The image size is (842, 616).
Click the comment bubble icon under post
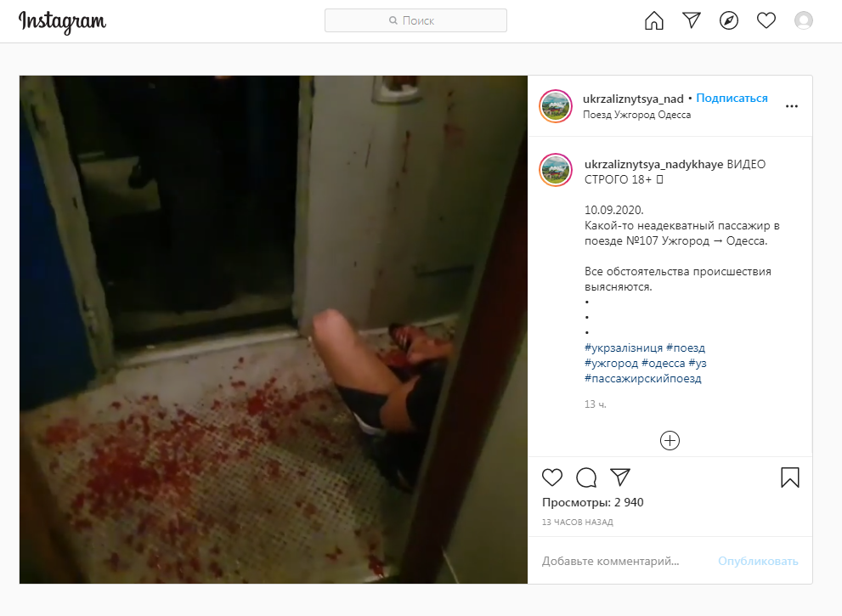click(586, 477)
